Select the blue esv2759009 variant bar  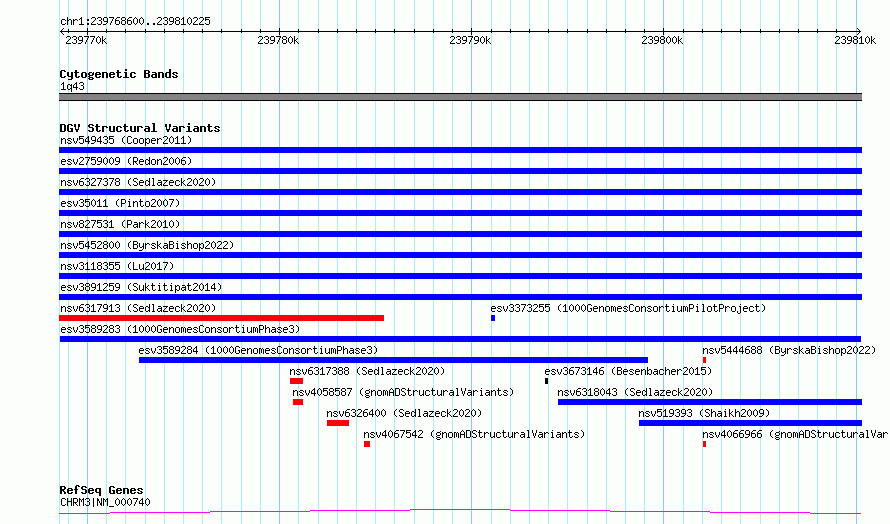click(x=460, y=171)
